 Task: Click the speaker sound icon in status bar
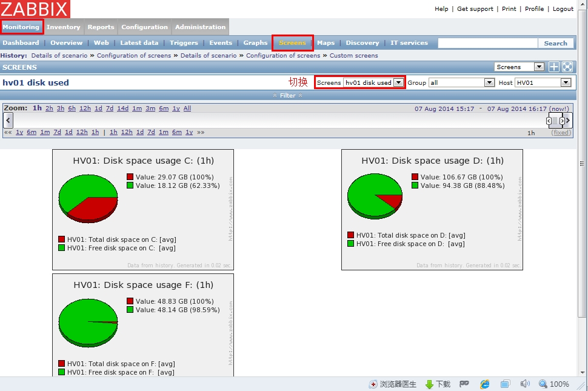(x=525, y=384)
